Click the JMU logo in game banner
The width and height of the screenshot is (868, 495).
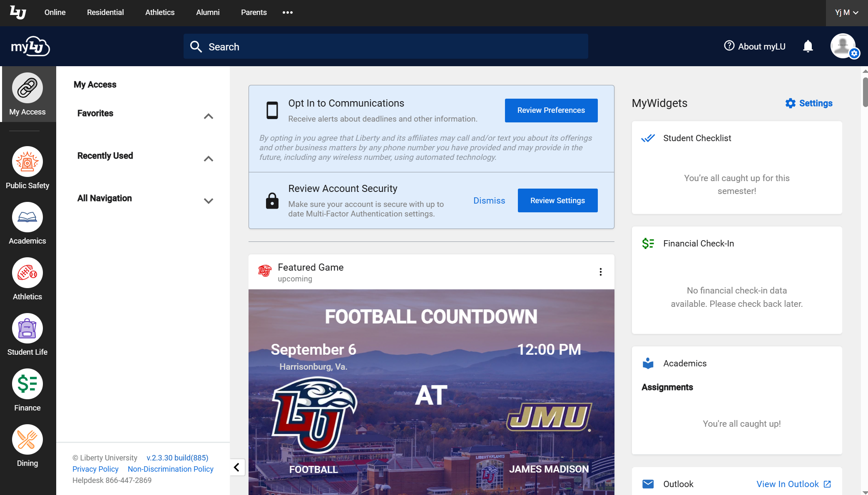(x=549, y=417)
